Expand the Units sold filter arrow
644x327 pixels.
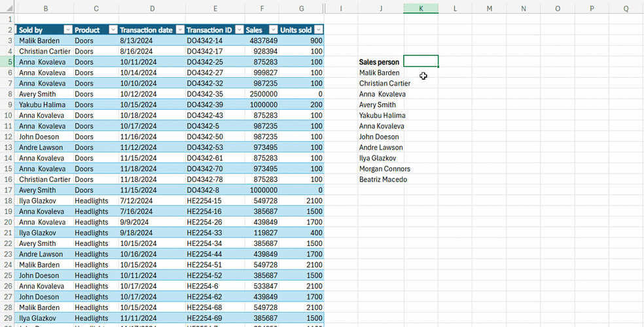318,30
